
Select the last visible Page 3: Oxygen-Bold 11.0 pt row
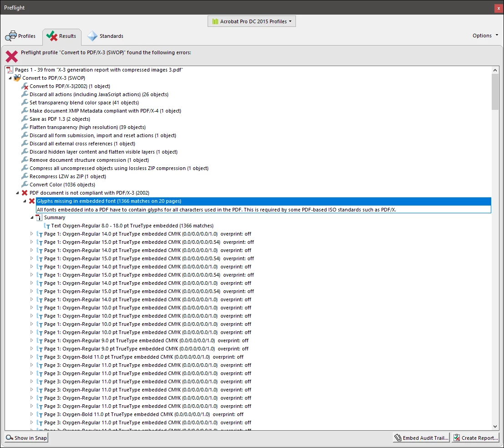[x=144, y=414]
